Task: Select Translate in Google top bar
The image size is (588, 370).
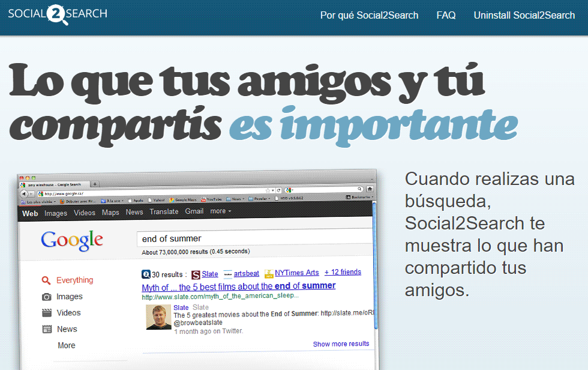Action: (164, 211)
